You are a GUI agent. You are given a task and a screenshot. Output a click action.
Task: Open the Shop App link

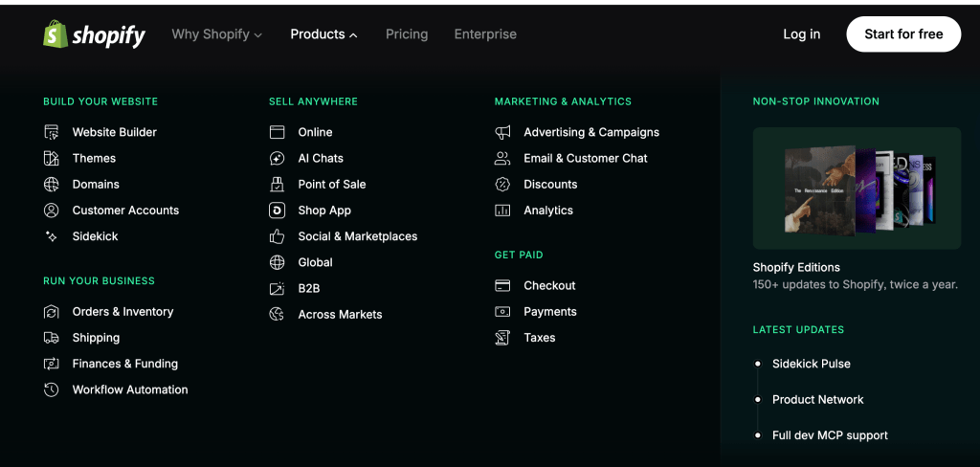click(324, 211)
